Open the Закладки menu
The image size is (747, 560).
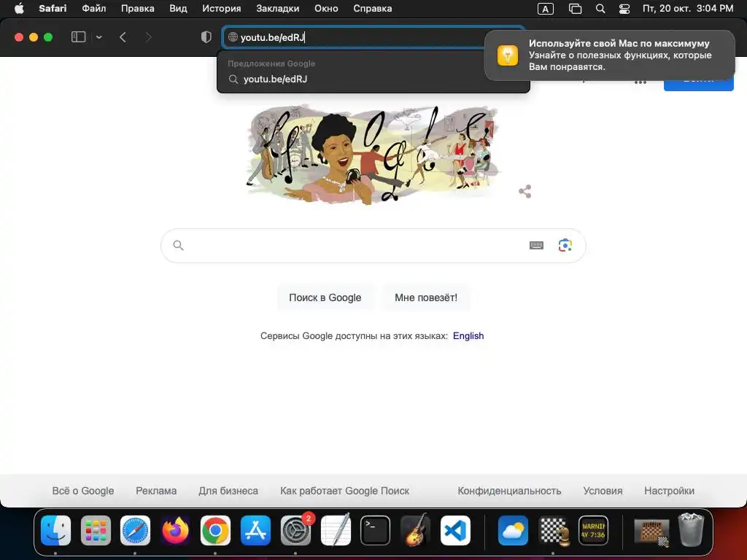tap(278, 9)
